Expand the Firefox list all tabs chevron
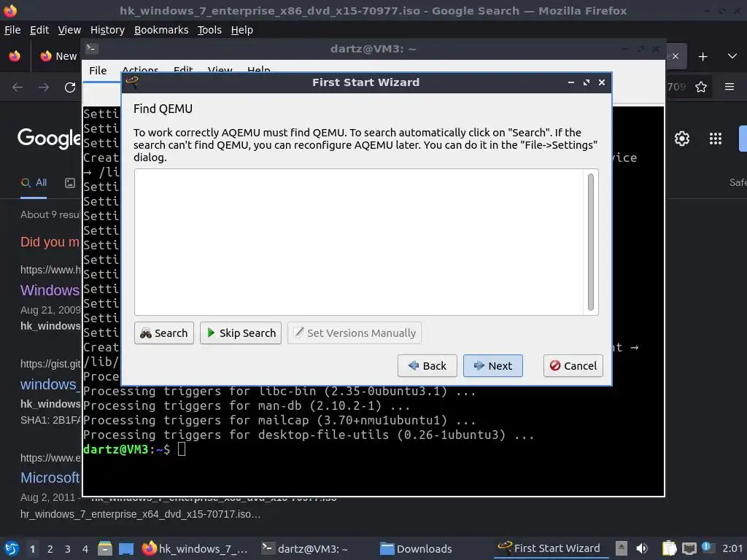 [732, 56]
